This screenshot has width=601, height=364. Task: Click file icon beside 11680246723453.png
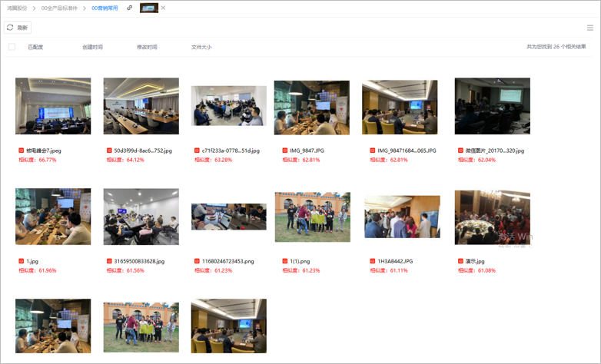tap(197, 261)
